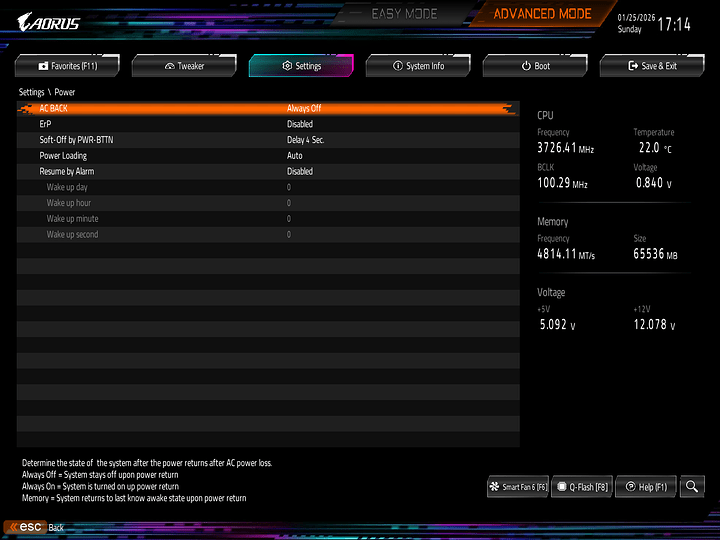Viewport: 720px width, 540px height.
Task: Click the Wake up hour label
Action: pyautogui.click(x=68, y=203)
